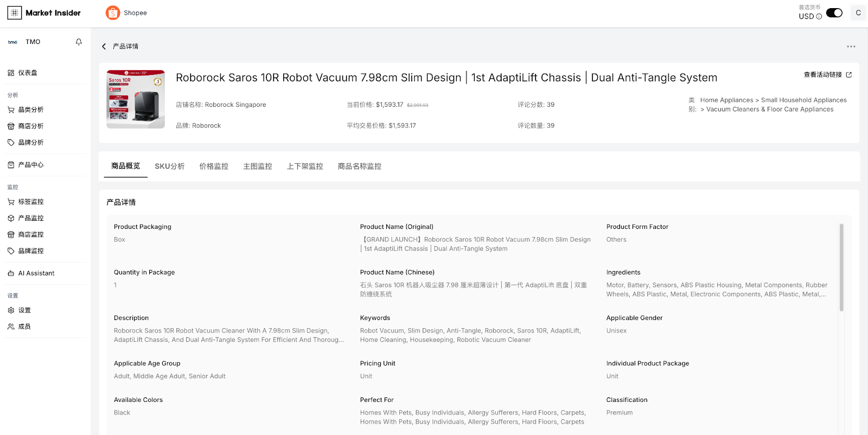
Task: Click the product details vertical scrollbar
Action: [x=841, y=267]
